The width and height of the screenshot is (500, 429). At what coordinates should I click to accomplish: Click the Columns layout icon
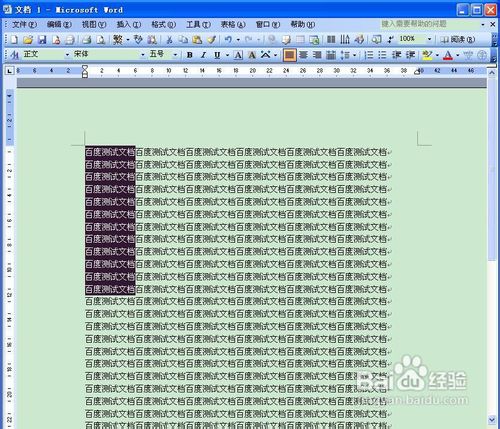tap(331, 40)
